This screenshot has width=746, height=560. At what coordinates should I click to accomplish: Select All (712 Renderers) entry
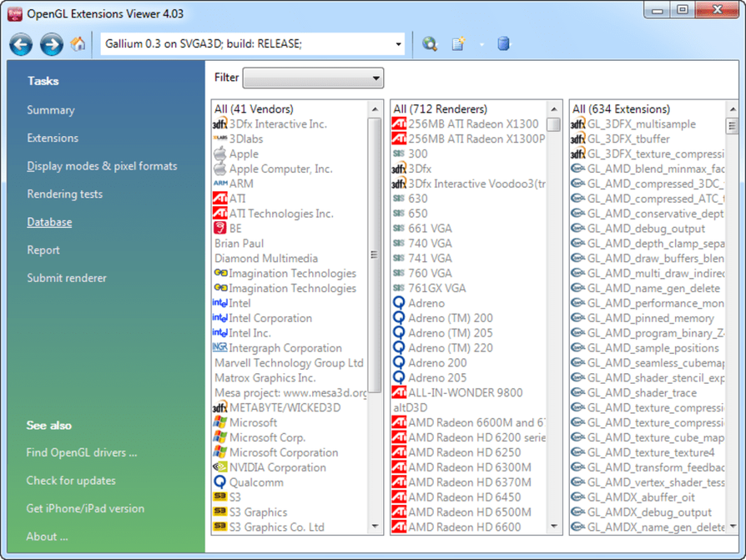click(440, 109)
